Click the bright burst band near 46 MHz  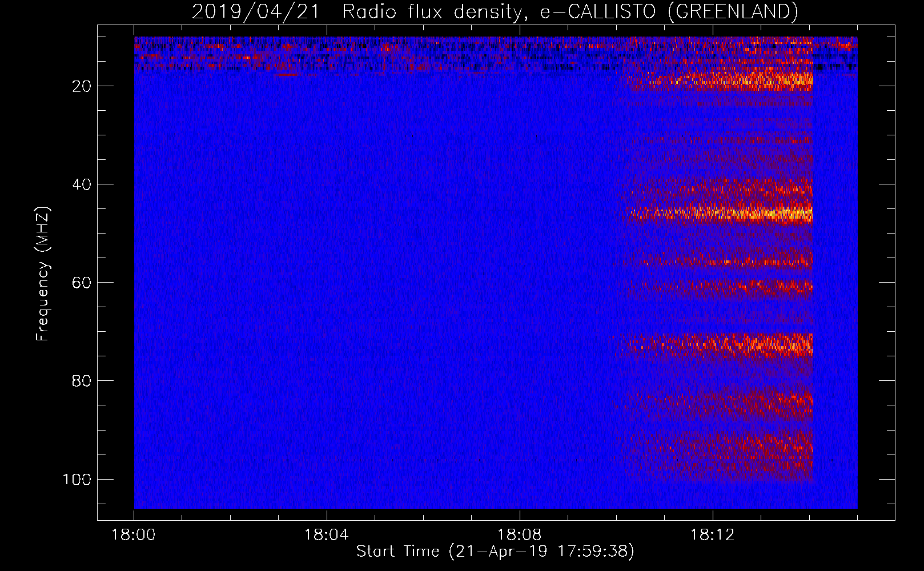[718, 214]
